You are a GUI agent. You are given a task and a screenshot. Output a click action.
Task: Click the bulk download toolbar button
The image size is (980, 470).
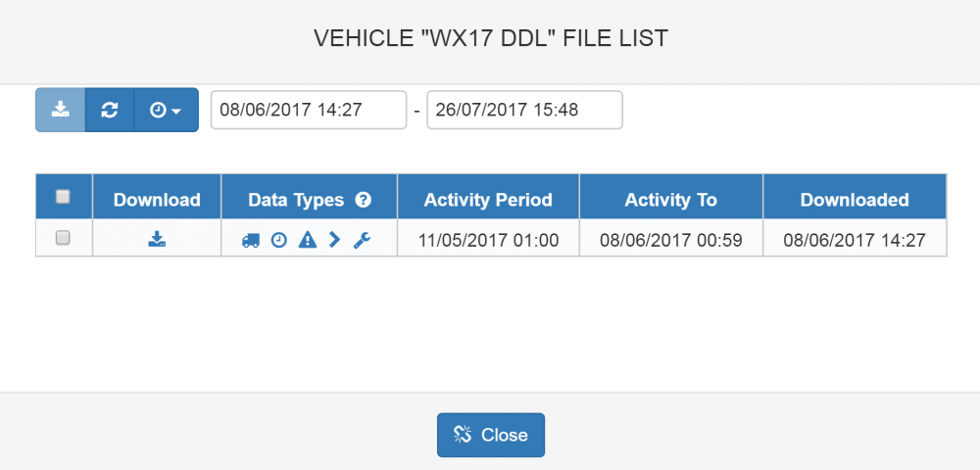pyautogui.click(x=60, y=110)
